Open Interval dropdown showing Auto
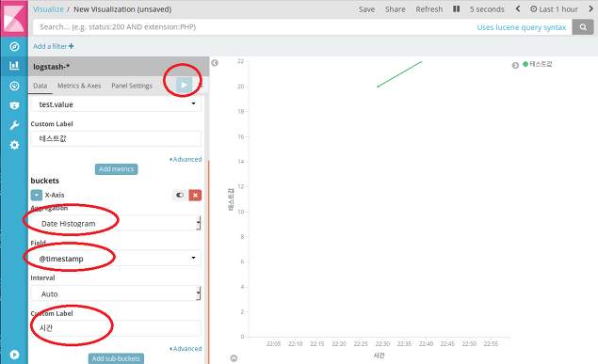 (116, 293)
